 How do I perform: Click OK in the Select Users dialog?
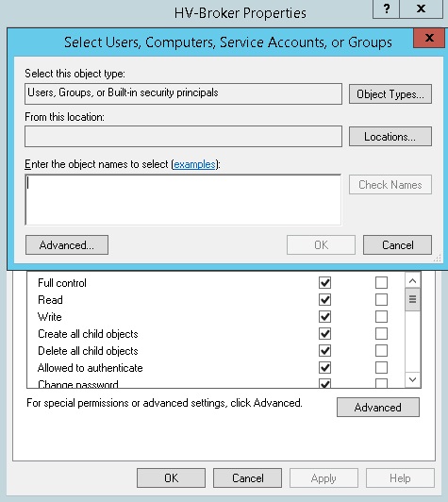pyautogui.click(x=321, y=245)
